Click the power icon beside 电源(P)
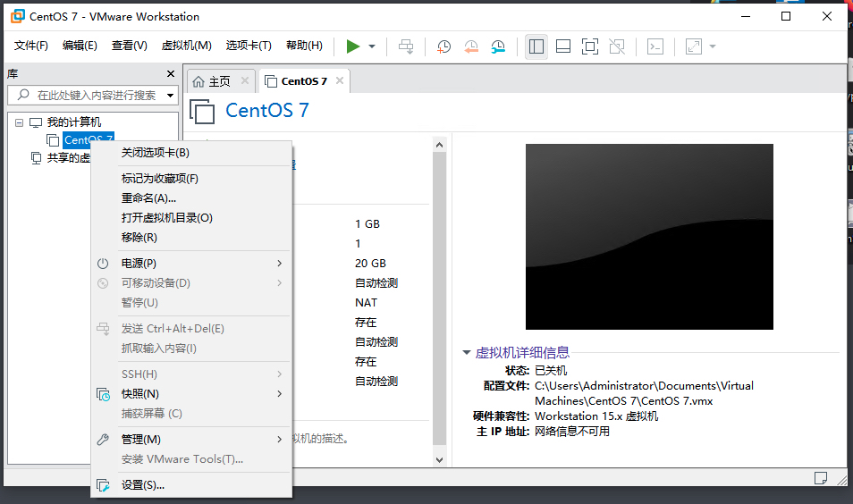853x504 pixels. [103, 264]
